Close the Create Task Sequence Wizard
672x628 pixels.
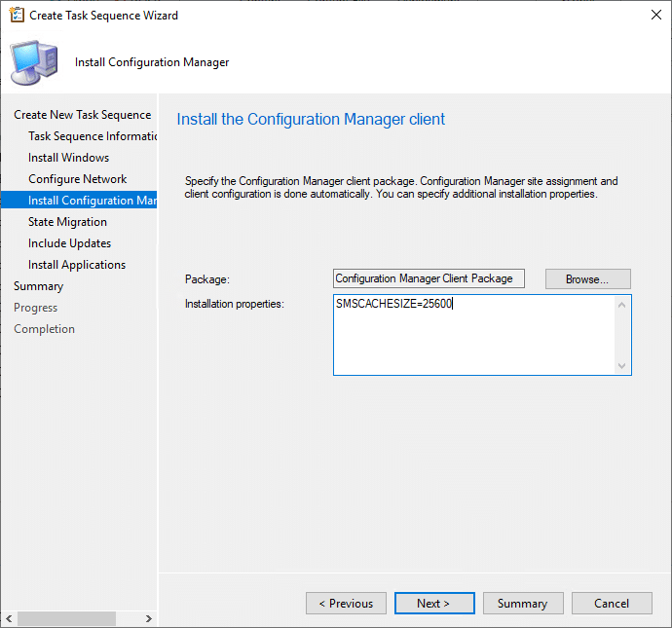pos(655,15)
